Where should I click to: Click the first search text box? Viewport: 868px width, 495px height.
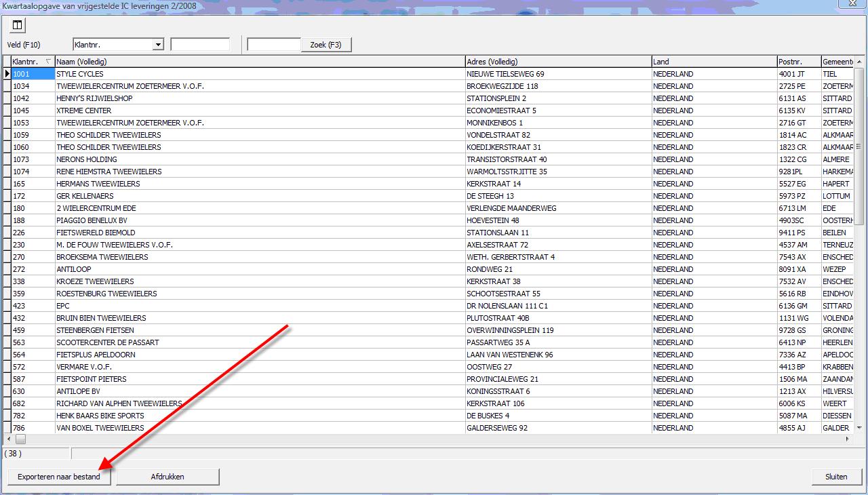(200, 45)
